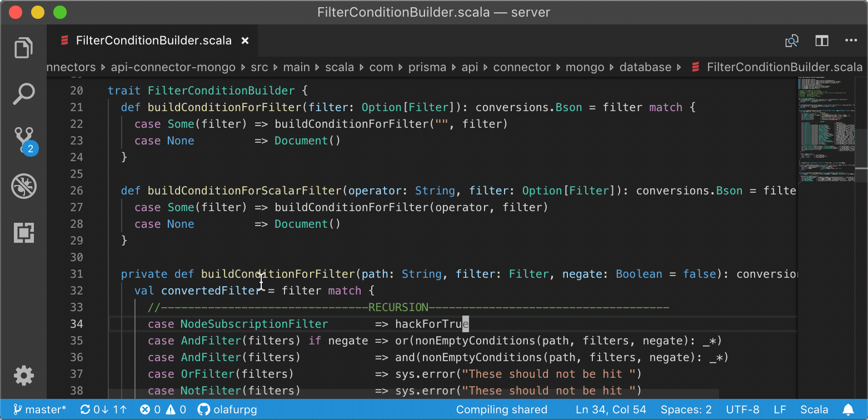The width and height of the screenshot is (868, 420).
Task: Change file encoding UTF-8
Action: pos(742,410)
